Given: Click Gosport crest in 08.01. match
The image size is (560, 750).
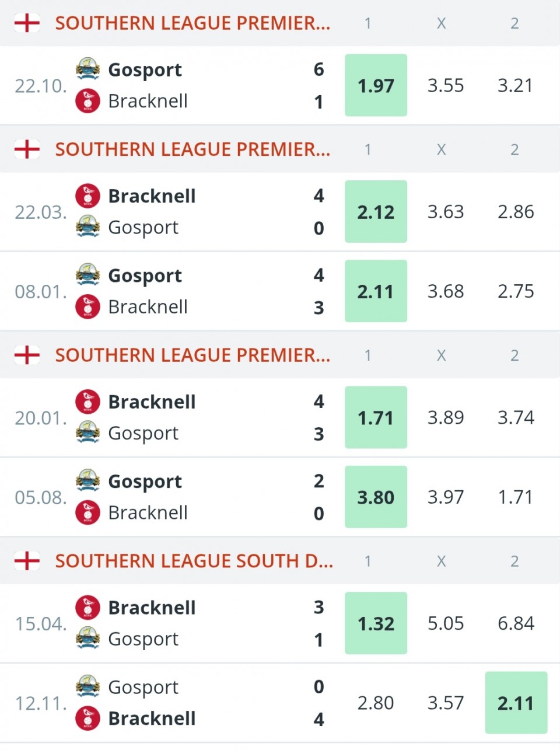Looking at the screenshot, I should [87, 275].
